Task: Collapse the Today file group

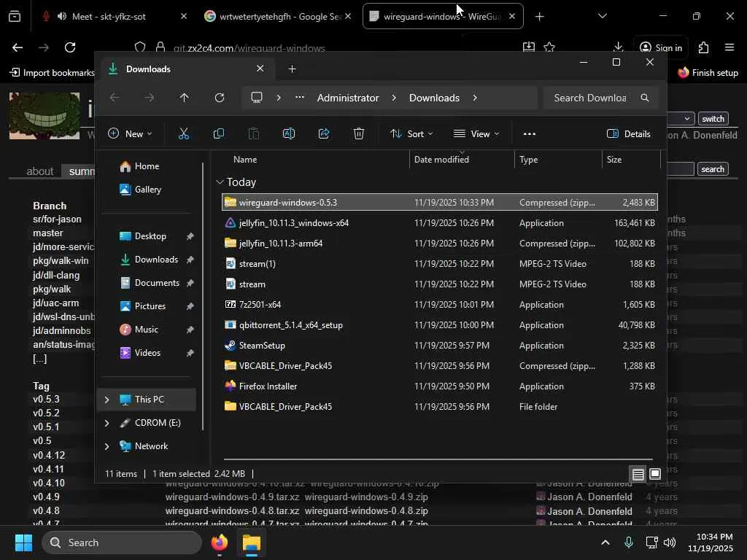Action: point(220,182)
